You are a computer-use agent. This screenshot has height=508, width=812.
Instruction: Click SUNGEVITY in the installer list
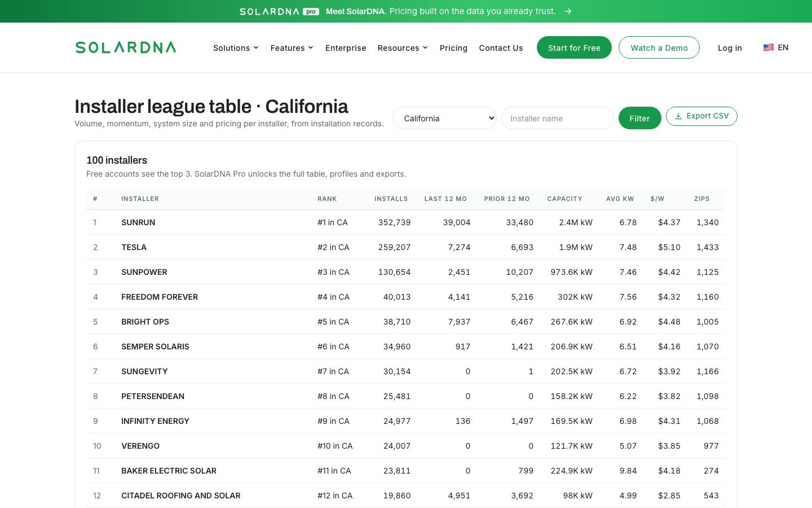[x=144, y=371]
